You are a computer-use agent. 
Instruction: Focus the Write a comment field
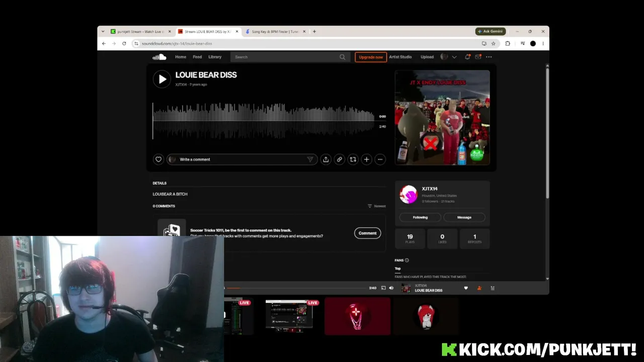pyautogui.click(x=242, y=159)
